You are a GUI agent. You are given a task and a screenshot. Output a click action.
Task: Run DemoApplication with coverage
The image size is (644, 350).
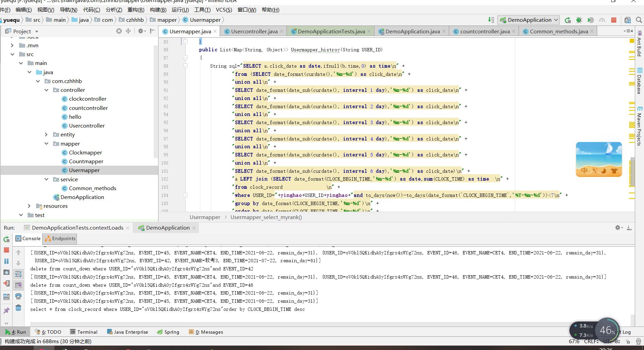[x=591, y=20]
